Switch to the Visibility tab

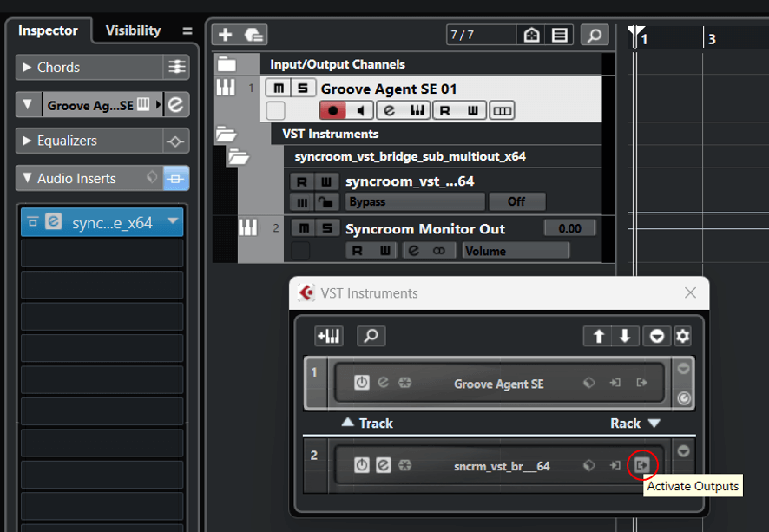(133, 30)
